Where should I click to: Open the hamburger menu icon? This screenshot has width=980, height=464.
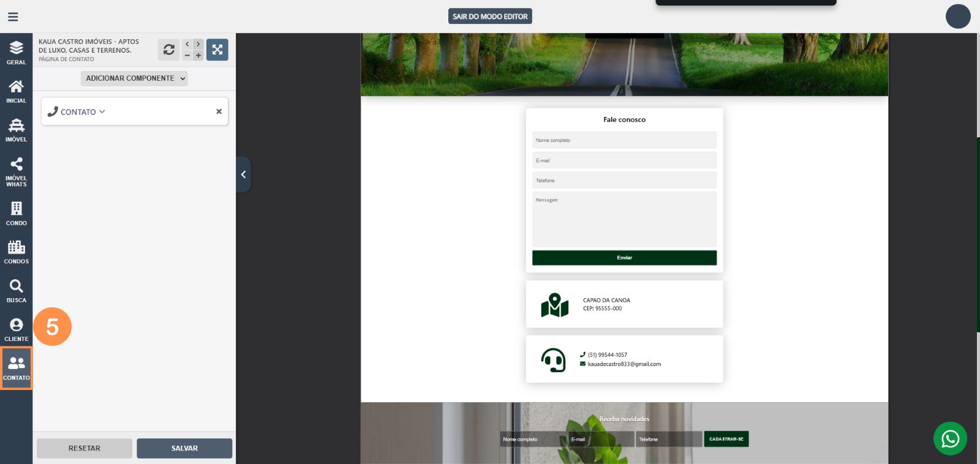click(13, 17)
